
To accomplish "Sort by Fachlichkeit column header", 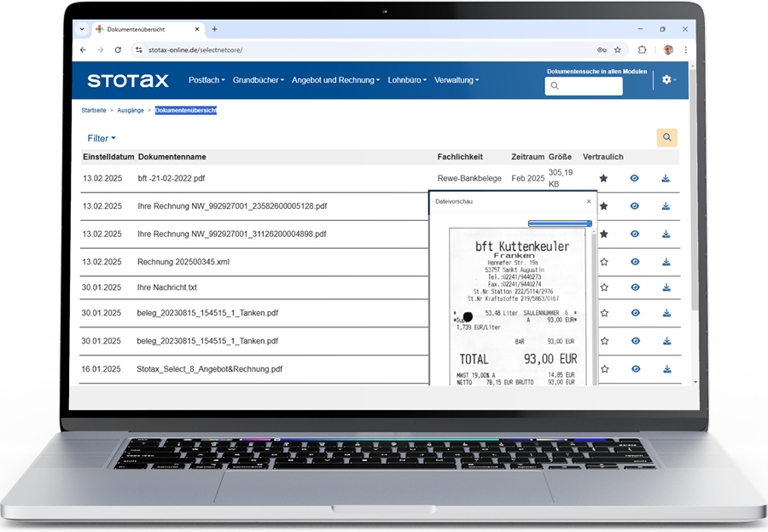I will [460, 157].
